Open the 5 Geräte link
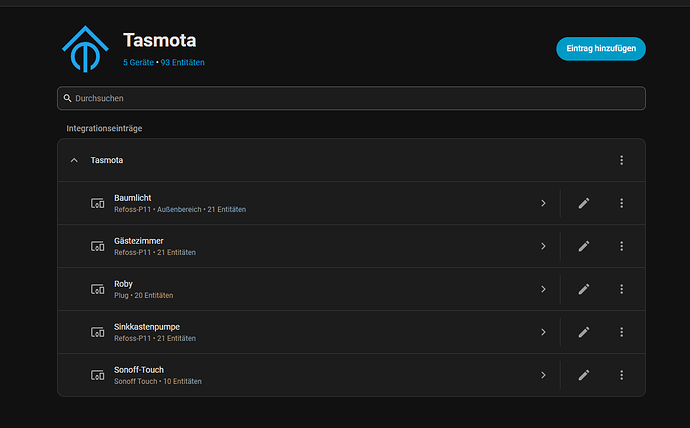 (x=138, y=62)
